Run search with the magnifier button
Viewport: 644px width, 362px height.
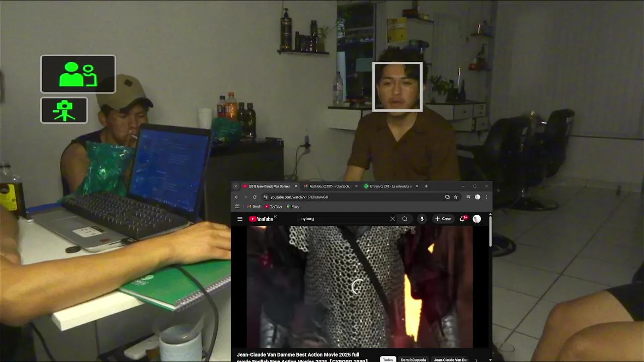pos(405,219)
